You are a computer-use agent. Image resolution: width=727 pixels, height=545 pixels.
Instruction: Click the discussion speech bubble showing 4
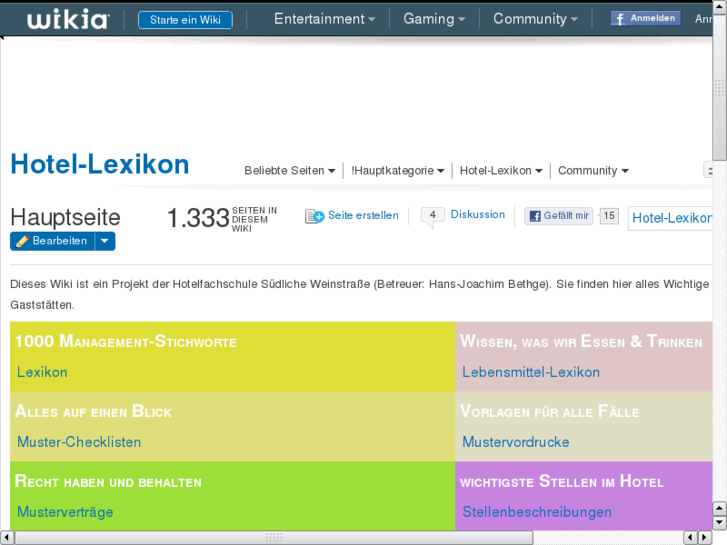coord(433,216)
